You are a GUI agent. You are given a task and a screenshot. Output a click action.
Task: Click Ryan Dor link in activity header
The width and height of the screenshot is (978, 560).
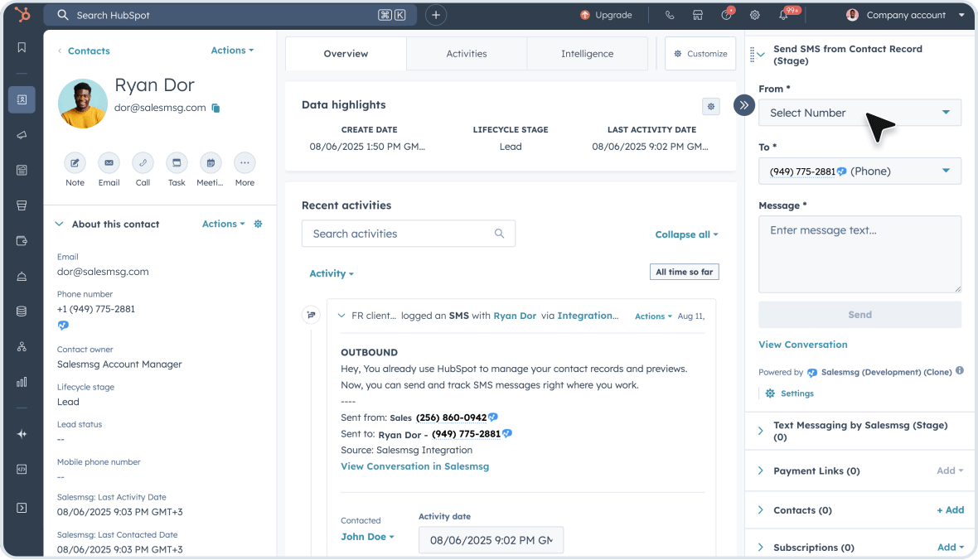(515, 316)
